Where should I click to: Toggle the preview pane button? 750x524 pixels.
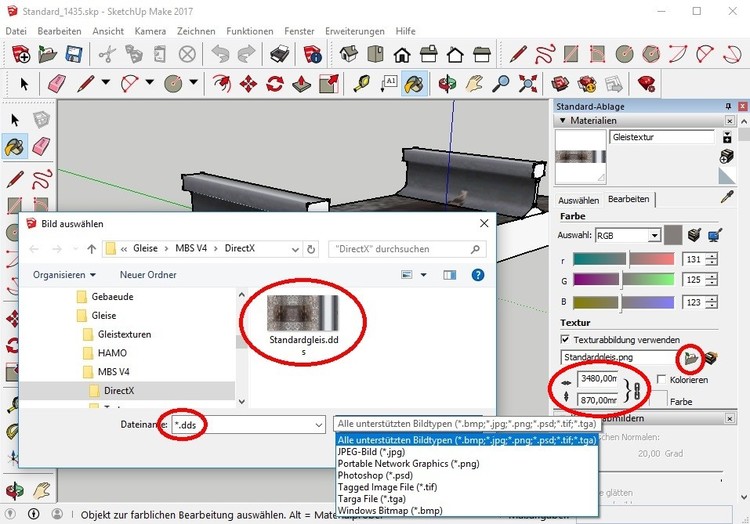450,275
